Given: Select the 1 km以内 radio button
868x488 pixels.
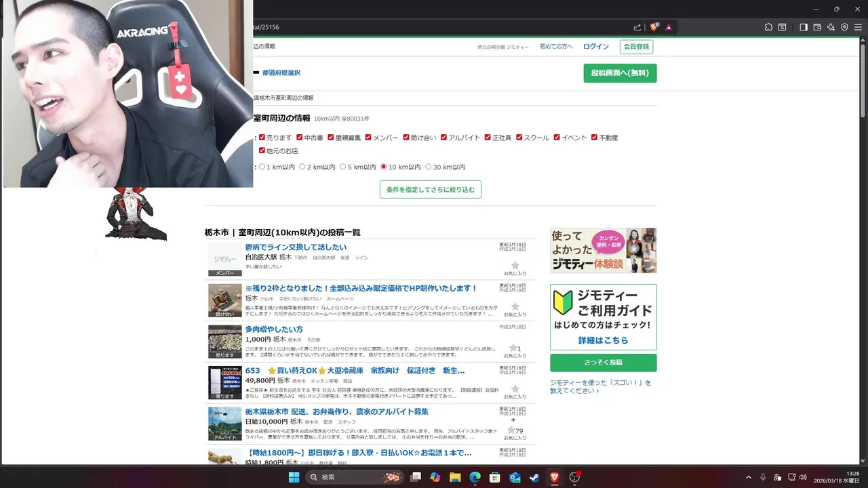Looking at the screenshot, I should 262,167.
